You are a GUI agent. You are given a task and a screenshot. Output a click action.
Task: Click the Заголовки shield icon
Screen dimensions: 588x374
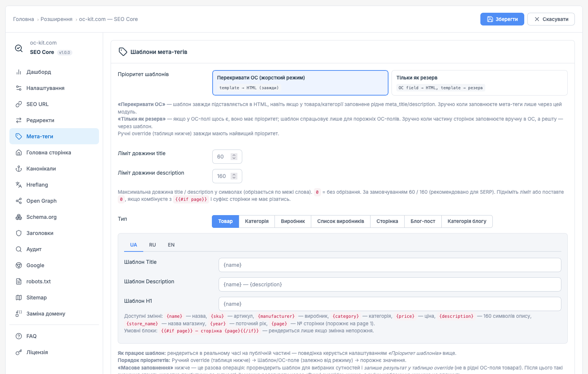[x=19, y=233]
